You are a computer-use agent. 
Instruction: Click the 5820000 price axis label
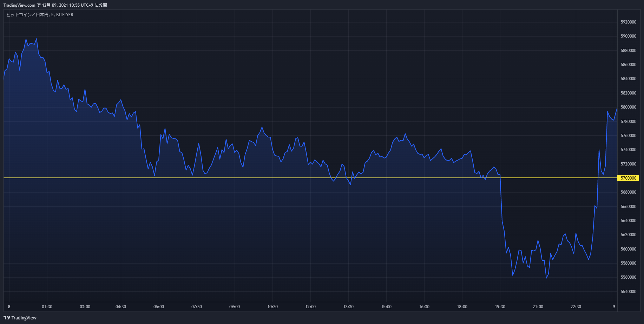(629, 93)
